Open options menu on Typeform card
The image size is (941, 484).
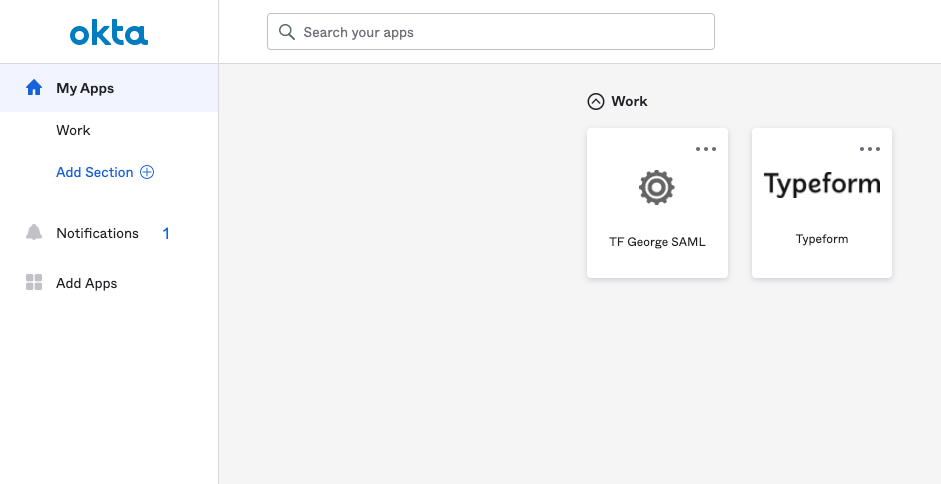(x=870, y=149)
